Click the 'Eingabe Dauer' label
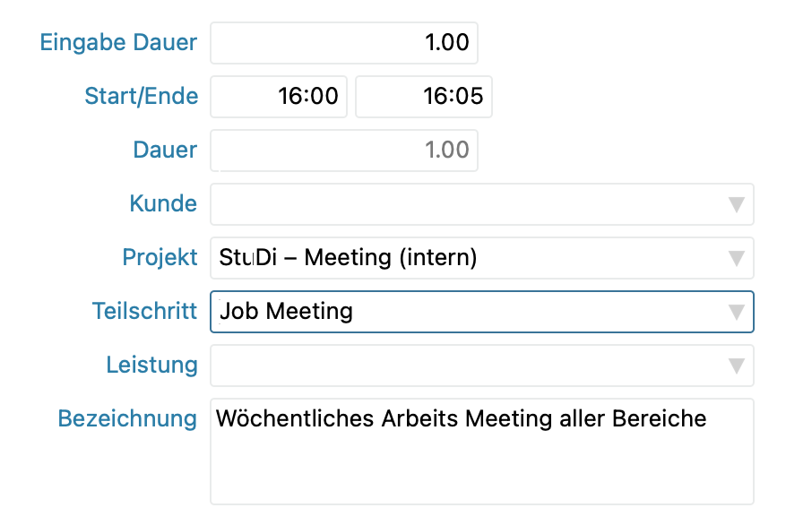The height and width of the screenshot is (525, 812). pyautogui.click(x=118, y=43)
